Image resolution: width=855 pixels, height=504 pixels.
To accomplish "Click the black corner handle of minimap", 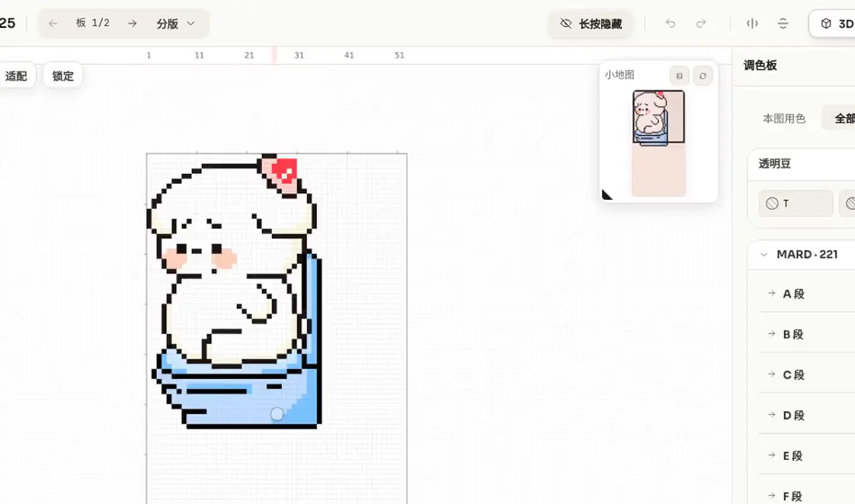I will 606,195.
